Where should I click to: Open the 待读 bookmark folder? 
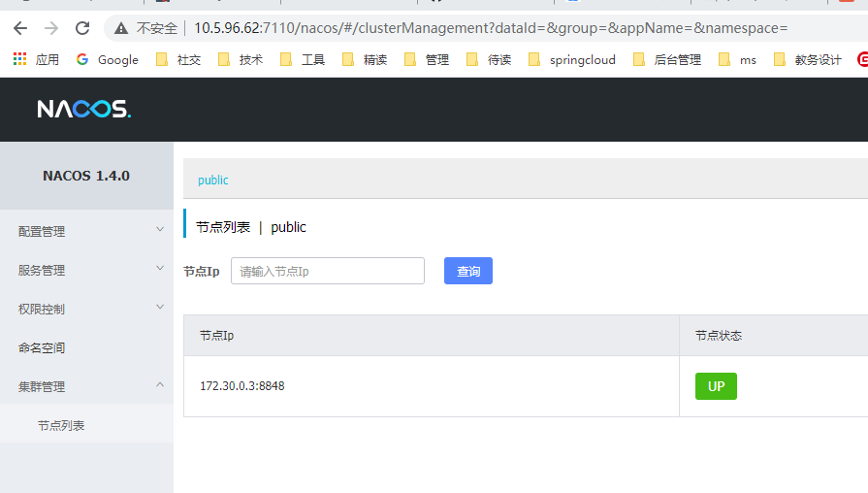(x=488, y=60)
